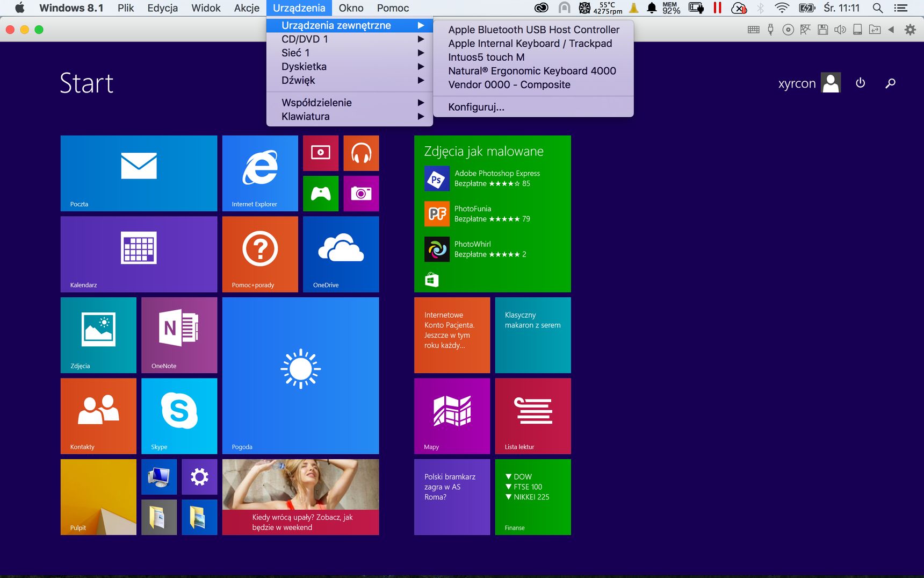Click the floppy disk toolbar icon
Image resolution: width=924 pixels, height=578 pixels.
(x=822, y=30)
